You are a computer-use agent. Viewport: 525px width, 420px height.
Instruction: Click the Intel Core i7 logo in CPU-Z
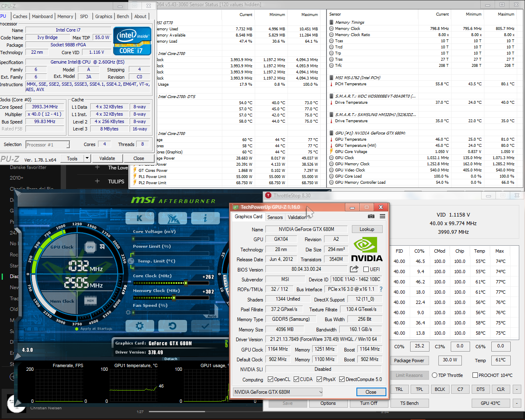(132, 41)
